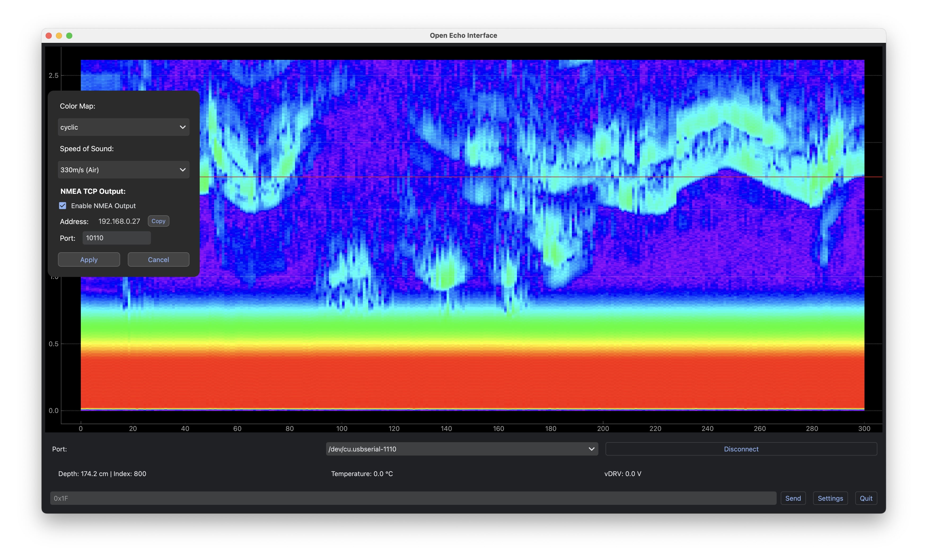Disconnect from the serial device

tap(741, 449)
